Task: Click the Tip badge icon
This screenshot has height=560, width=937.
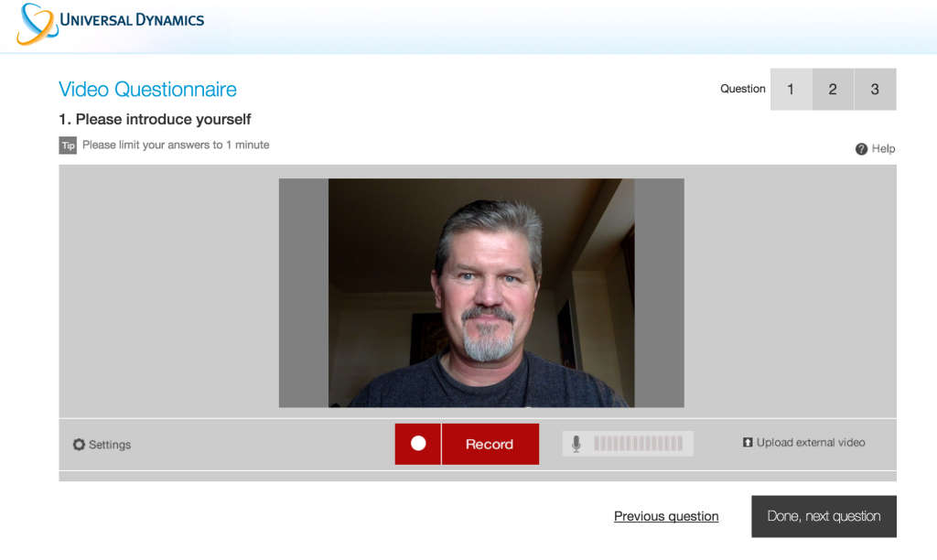Action: pos(68,145)
